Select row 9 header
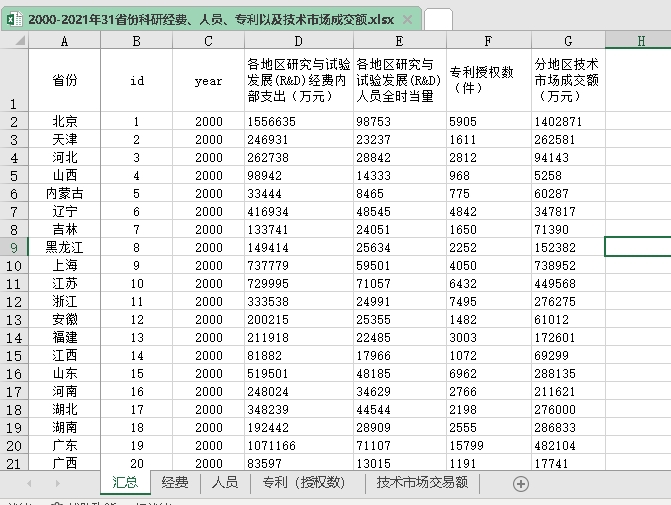The image size is (671, 505). point(14,247)
